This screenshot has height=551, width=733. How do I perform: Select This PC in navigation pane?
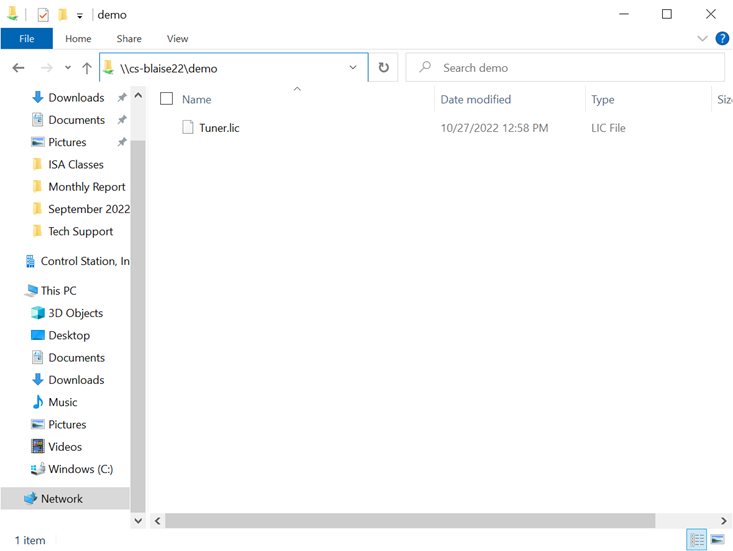58,291
